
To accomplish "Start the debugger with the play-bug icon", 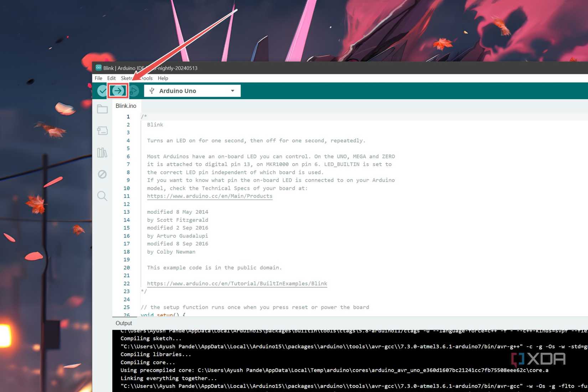I will (x=134, y=91).
